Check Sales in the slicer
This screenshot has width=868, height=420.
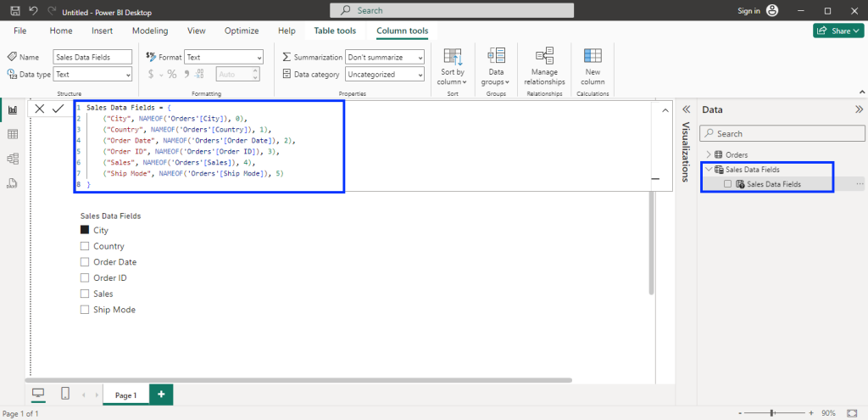click(x=85, y=294)
